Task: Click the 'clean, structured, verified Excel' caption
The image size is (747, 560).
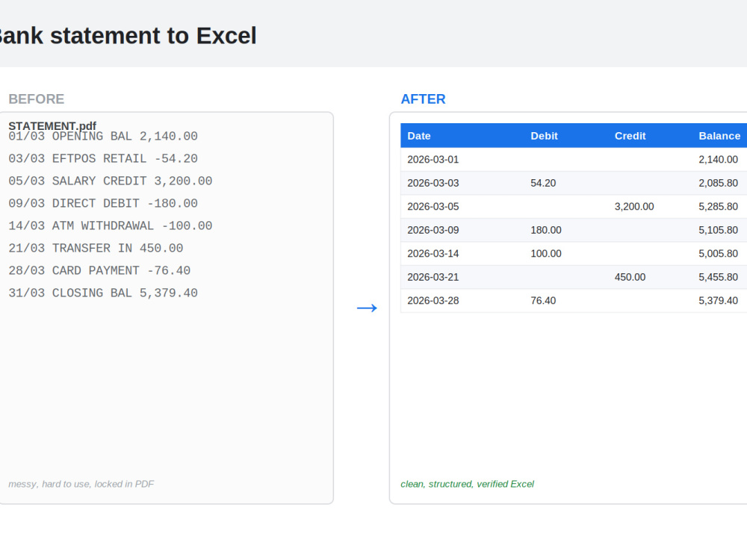Action: 468,484
